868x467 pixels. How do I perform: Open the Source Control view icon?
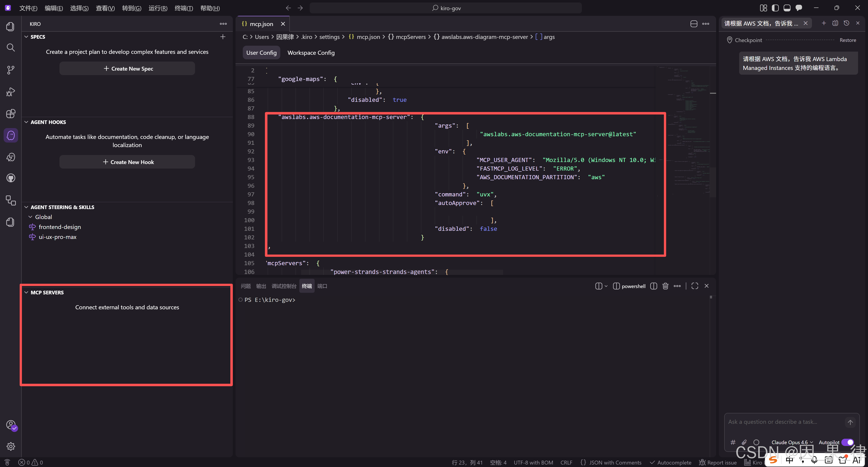pos(11,70)
